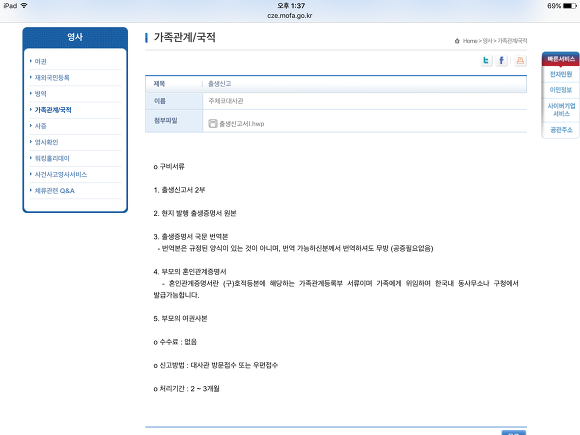The height and width of the screenshot is (435, 580).
Task: Click the partially visible blue button at bottom
Action: tap(513, 433)
